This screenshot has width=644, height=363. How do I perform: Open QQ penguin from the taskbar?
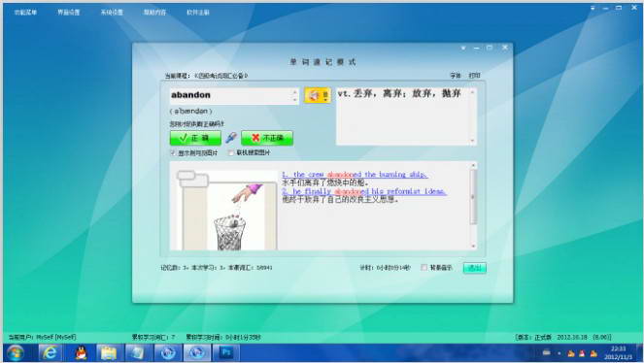tap(81, 353)
